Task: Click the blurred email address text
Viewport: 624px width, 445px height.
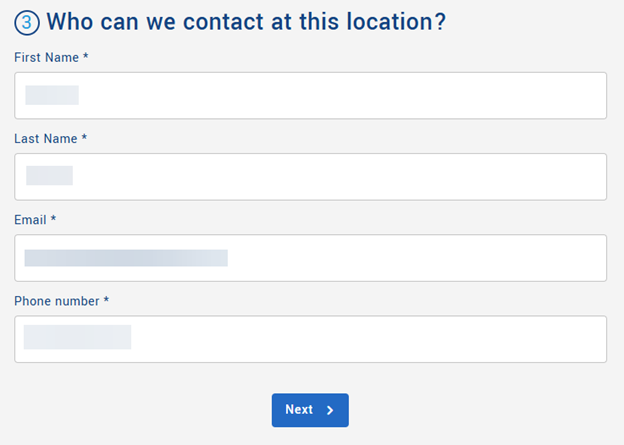Action: pyautogui.click(x=126, y=258)
